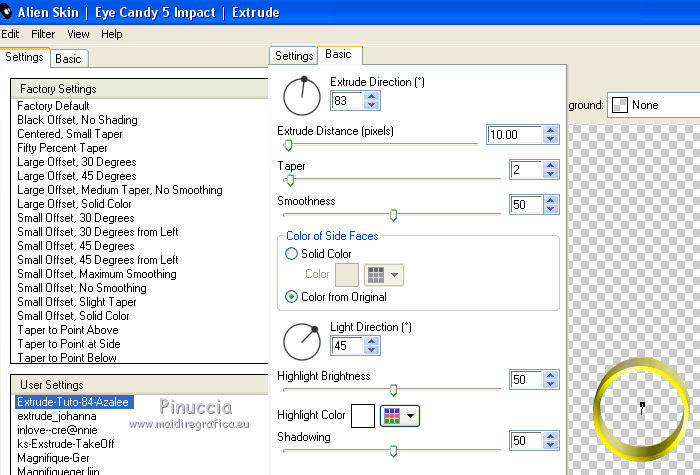Click the Extrude Direction dial
The image size is (700, 475).
click(x=302, y=96)
